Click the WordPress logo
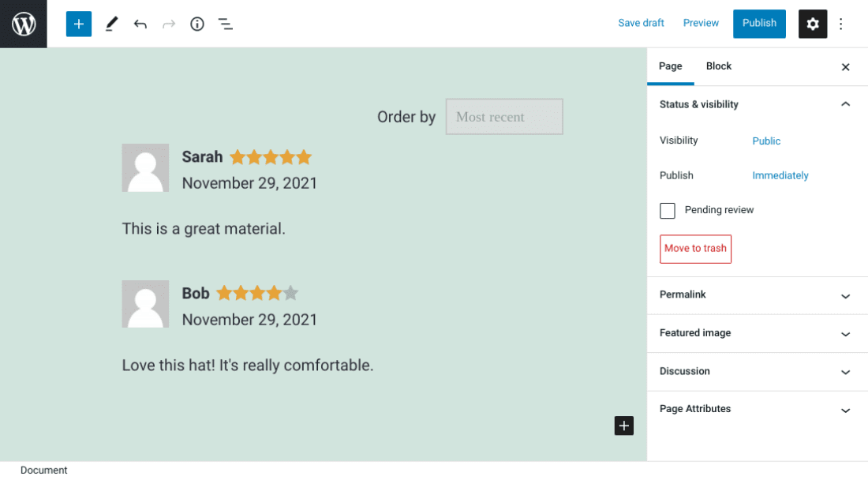Image resolution: width=868 pixels, height=480 pixels. pos(23,24)
